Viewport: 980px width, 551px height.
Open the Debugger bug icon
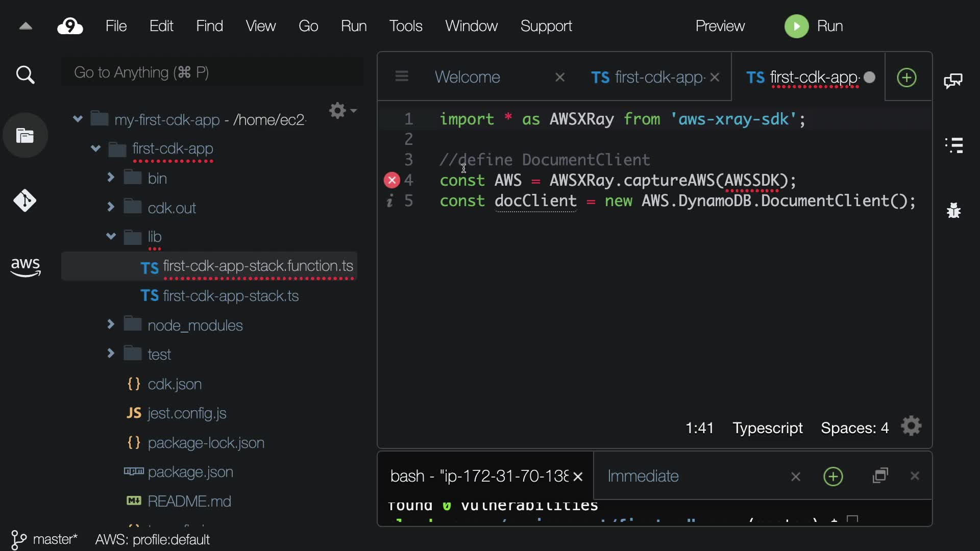coord(953,210)
